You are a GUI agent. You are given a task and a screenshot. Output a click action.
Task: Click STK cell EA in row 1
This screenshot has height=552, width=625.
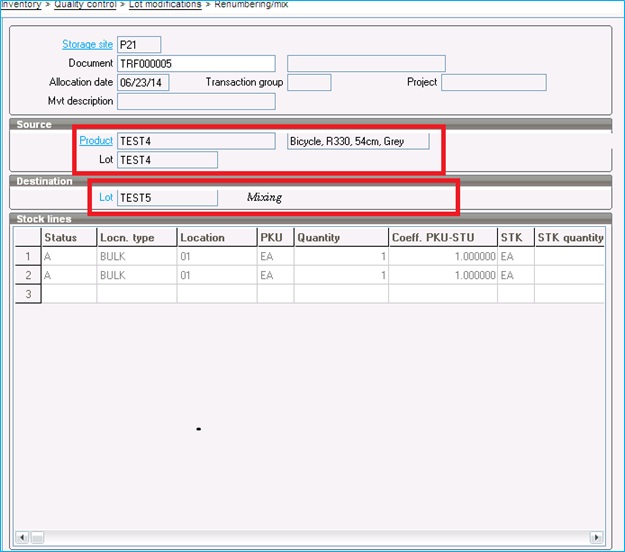516,256
